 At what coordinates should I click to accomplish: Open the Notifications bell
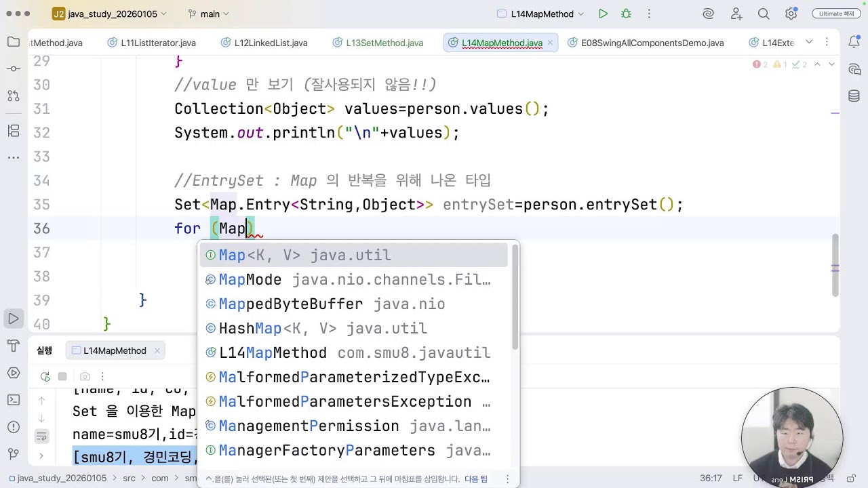[x=854, y=42]
